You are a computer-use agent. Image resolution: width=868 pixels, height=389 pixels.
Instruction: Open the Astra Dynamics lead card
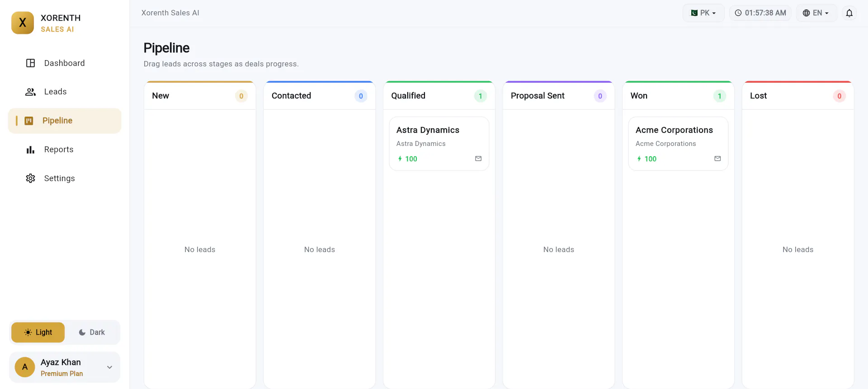(439, 144)
